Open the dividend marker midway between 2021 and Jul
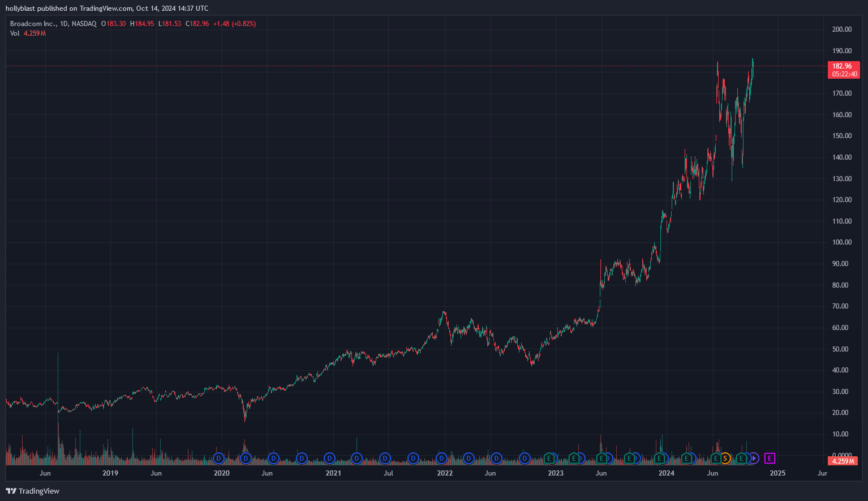This screenshot has width=868, height=501. [356, 458]
